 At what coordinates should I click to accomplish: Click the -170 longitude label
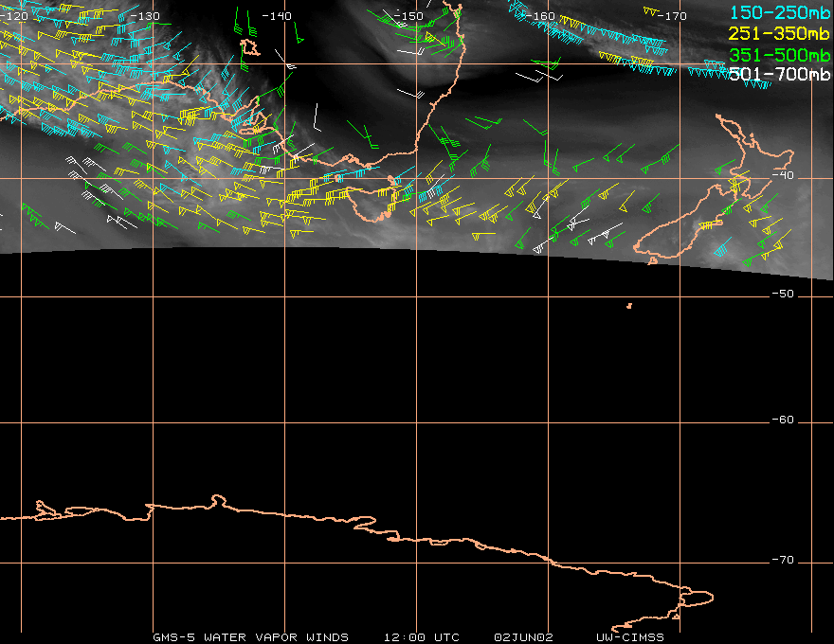(x=672, y=16)
